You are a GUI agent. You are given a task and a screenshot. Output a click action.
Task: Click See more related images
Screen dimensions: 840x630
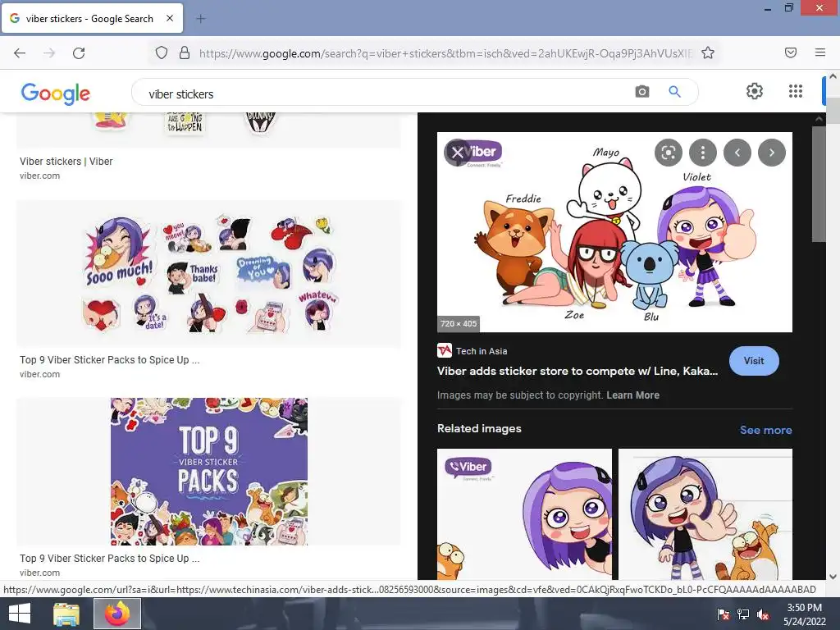pos(765,430)
